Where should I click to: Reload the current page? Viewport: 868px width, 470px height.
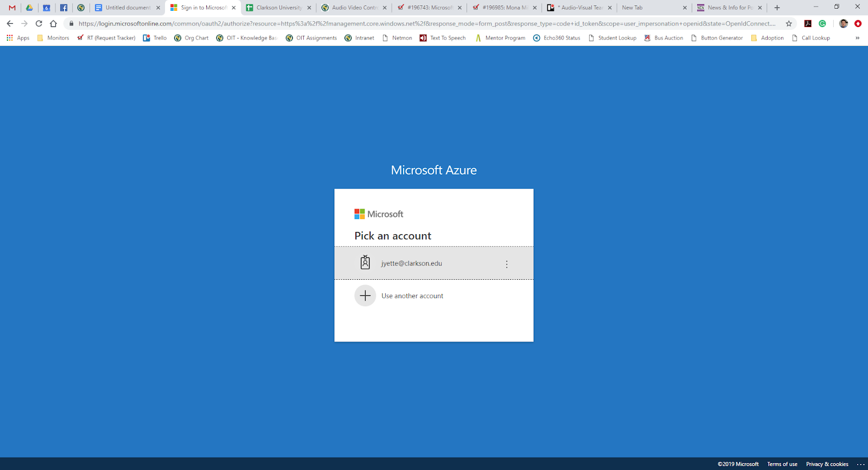(x=39, y=23)
